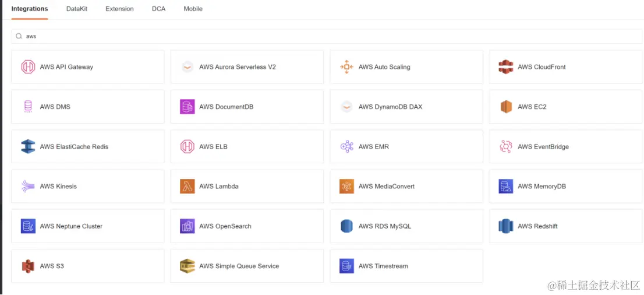644x295 pixels.
Task: Click the 'AWS S3' label
Action: tap(52, 266)
